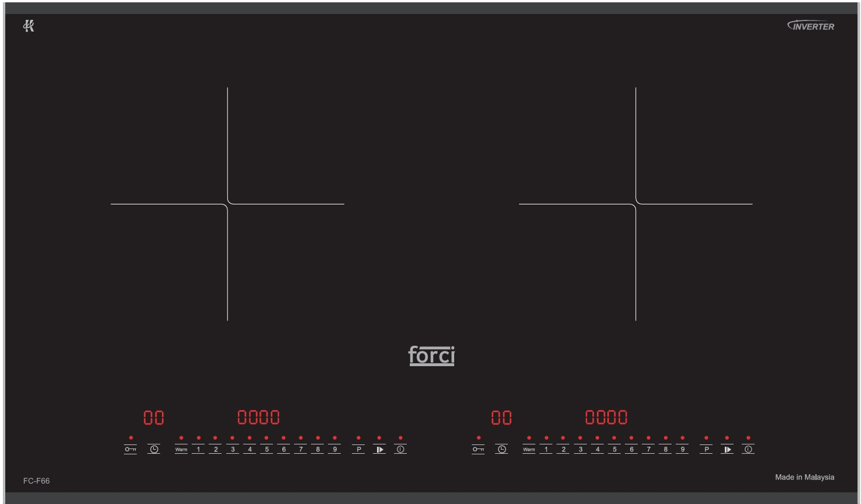The width and height of the screenshot is (861, 504).
Task: Set left zone power level to 1
Action: click(198, 449)
